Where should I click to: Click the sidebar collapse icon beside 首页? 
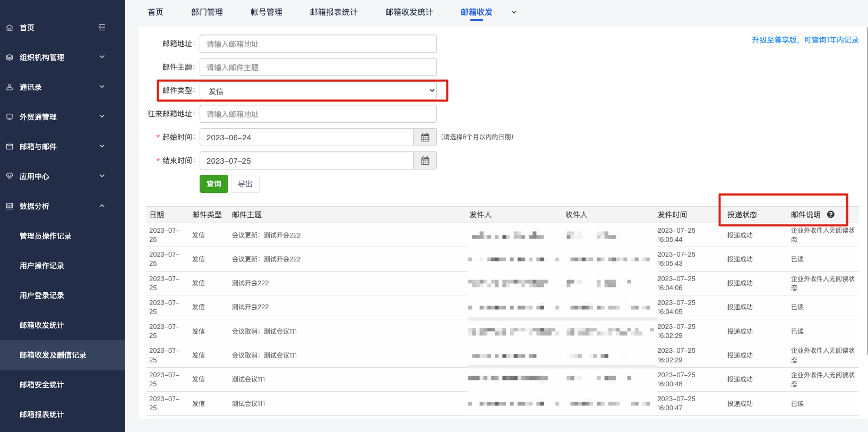point(102,27)
